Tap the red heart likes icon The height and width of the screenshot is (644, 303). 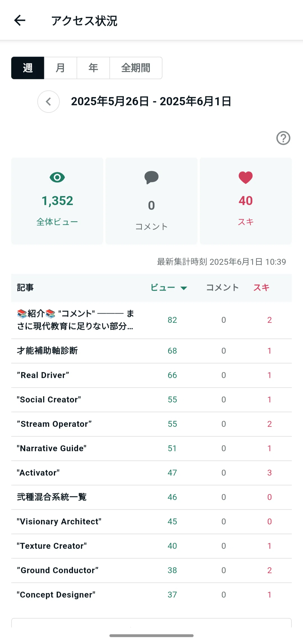[x=246, y=177]
